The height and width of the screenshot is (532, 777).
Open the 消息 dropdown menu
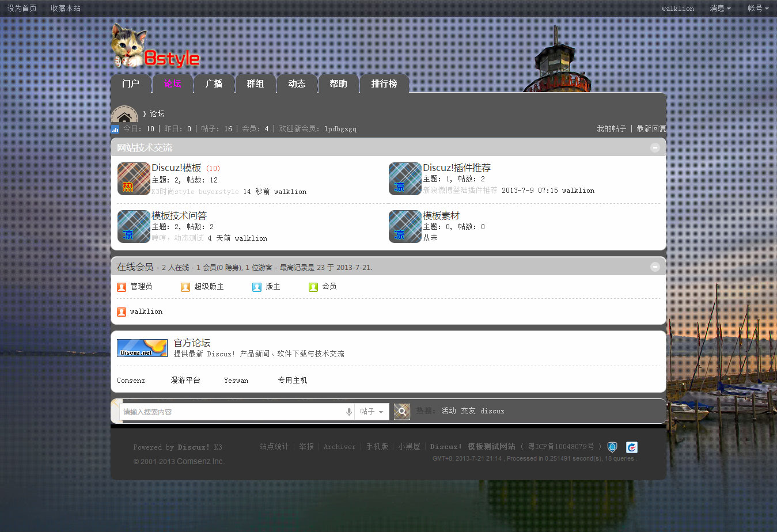pyautogui.click(x=720, y=9)
